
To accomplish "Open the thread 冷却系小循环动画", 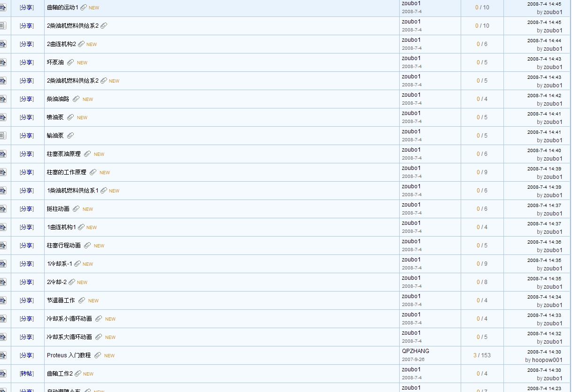I will pyautogui.click(x=70, y=319).
